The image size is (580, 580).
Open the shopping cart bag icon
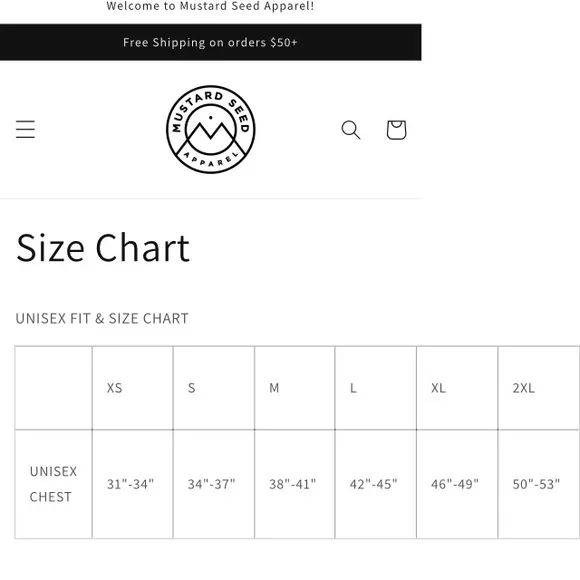click(397, 129)
